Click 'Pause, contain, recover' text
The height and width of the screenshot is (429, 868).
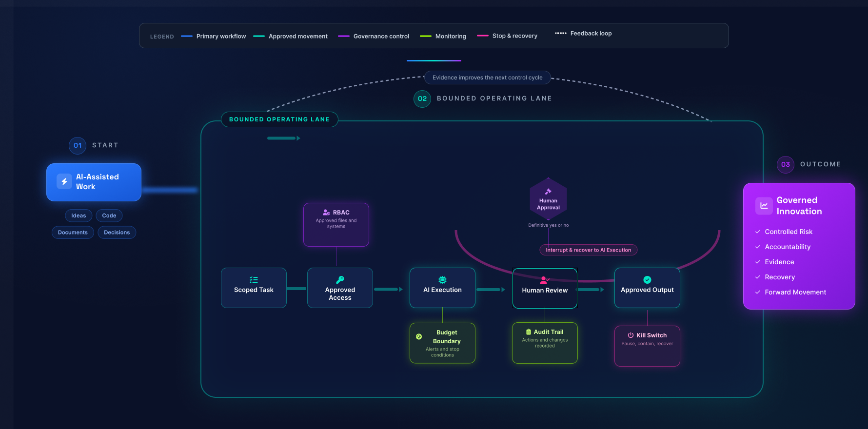tap(647, 344)
